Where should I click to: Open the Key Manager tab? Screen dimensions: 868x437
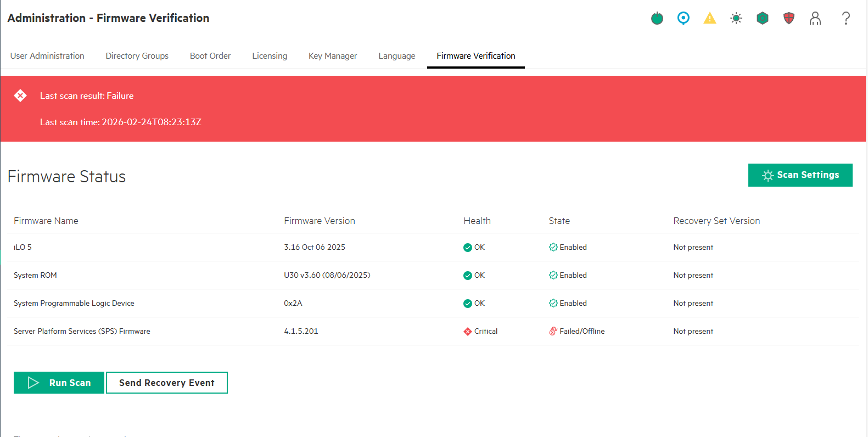(x=333, y=56)
